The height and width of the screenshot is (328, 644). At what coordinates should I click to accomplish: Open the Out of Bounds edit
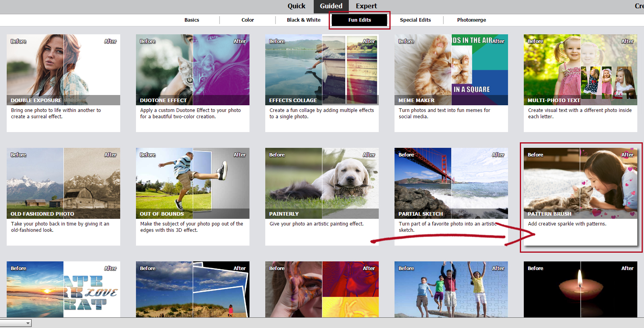[x=193, y=183]
